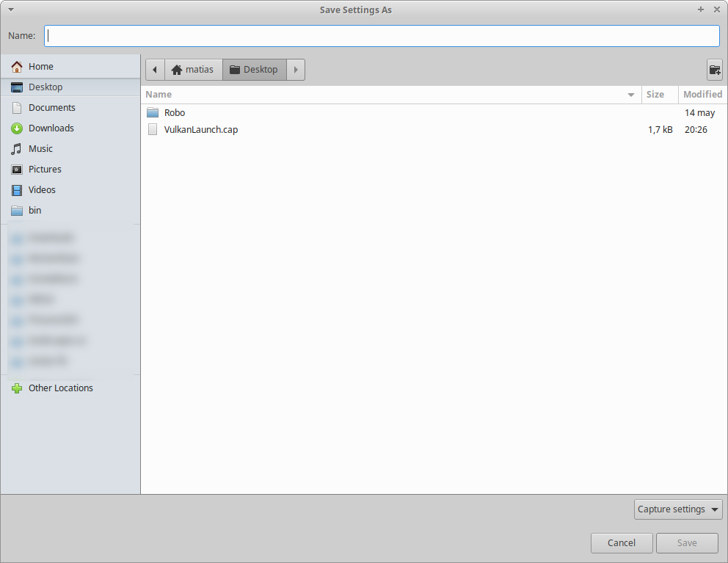Click the filename input field
Screen dimensions: 728x563
pyautogui.click(x=382, y=35)
